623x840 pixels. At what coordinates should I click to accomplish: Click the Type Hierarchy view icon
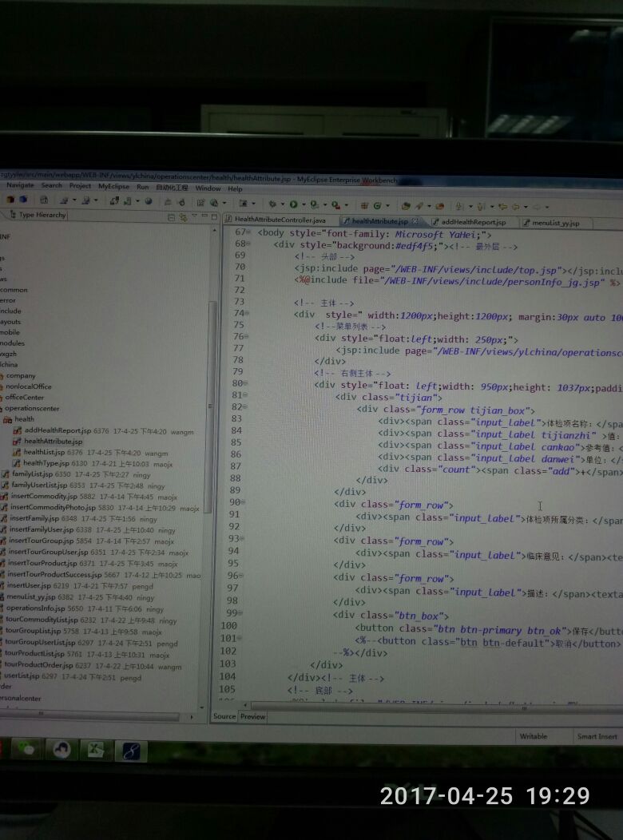click(11, 215)
